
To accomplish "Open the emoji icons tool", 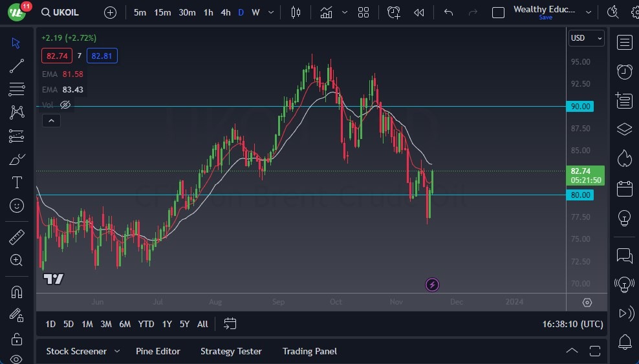I will (x=17, y=206).
